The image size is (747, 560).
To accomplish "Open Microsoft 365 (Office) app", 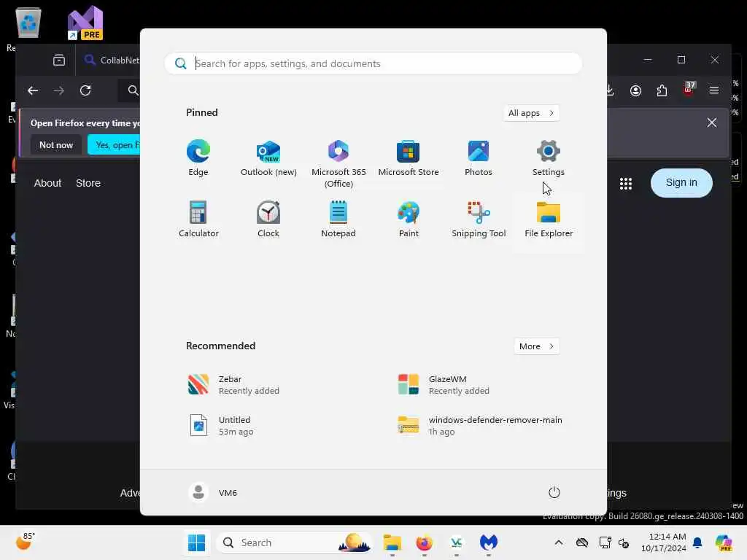I will point(338,164).
